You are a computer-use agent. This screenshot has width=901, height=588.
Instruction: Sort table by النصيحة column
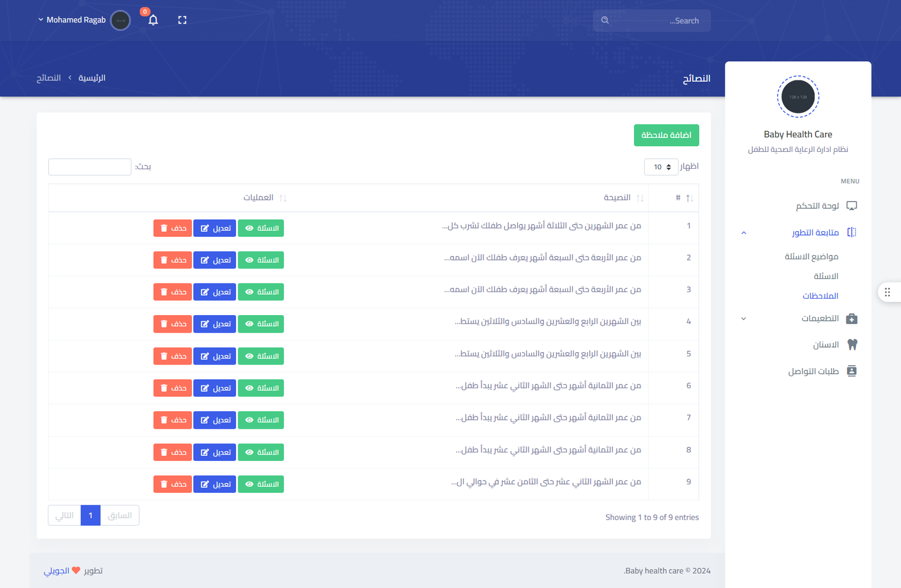pos(640,198)
